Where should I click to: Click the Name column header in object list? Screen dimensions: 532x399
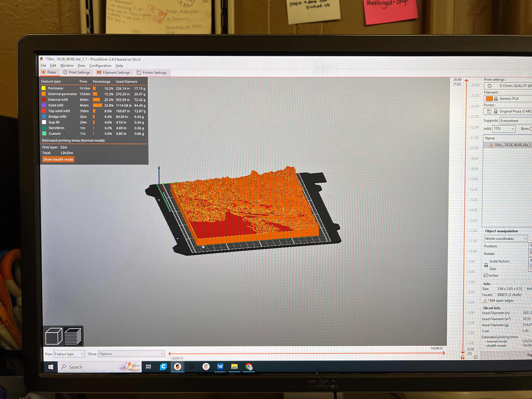tap(490, 138)
